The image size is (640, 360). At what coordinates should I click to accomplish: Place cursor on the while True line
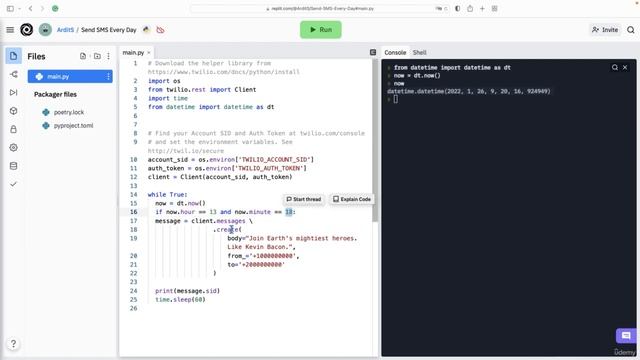coord(167,195)
